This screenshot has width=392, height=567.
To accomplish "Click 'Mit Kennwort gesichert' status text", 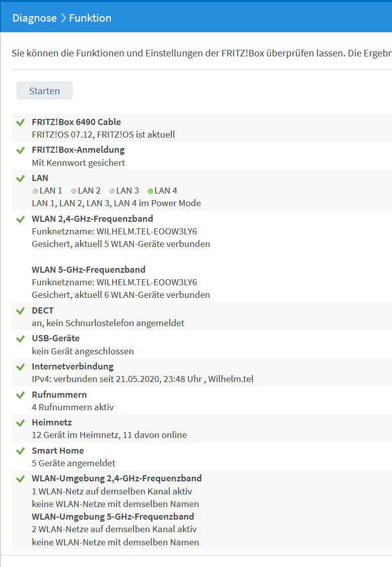I will click(x=79, y=163).
